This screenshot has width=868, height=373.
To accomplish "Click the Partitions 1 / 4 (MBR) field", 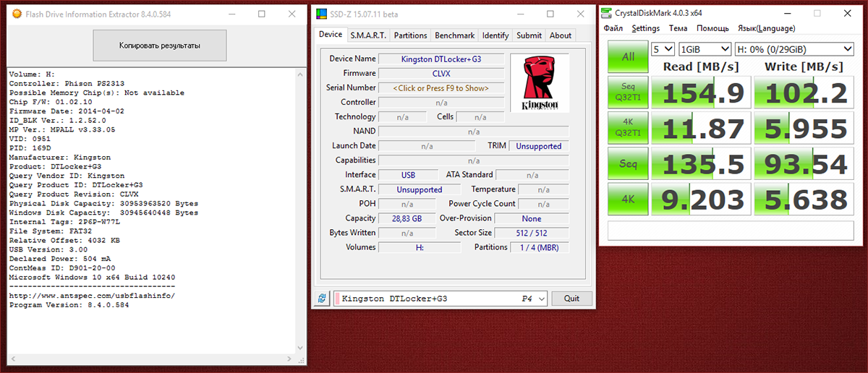I will pyautogui.click(x=539, y=247).
